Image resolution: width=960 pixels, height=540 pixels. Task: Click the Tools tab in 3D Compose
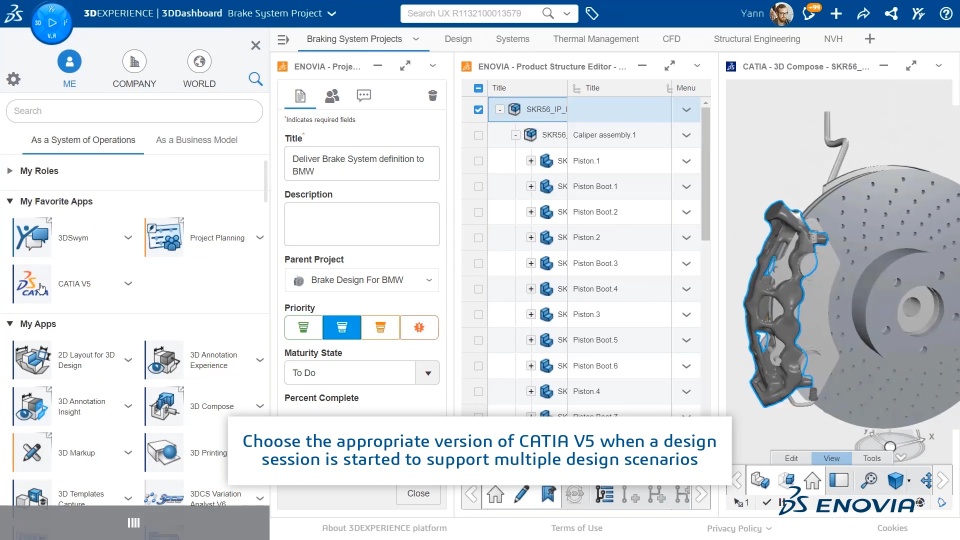pos(872,458)
